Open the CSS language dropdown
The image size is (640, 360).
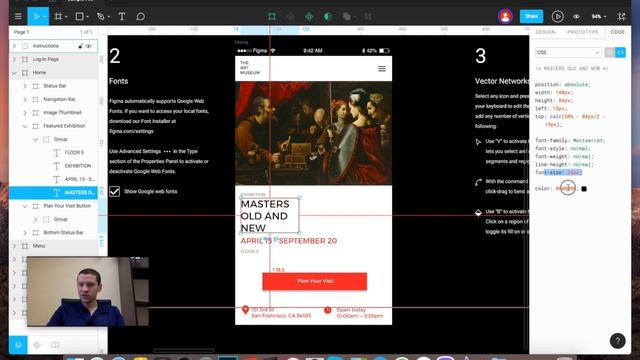pyautogui.click(x=568, y=52)
